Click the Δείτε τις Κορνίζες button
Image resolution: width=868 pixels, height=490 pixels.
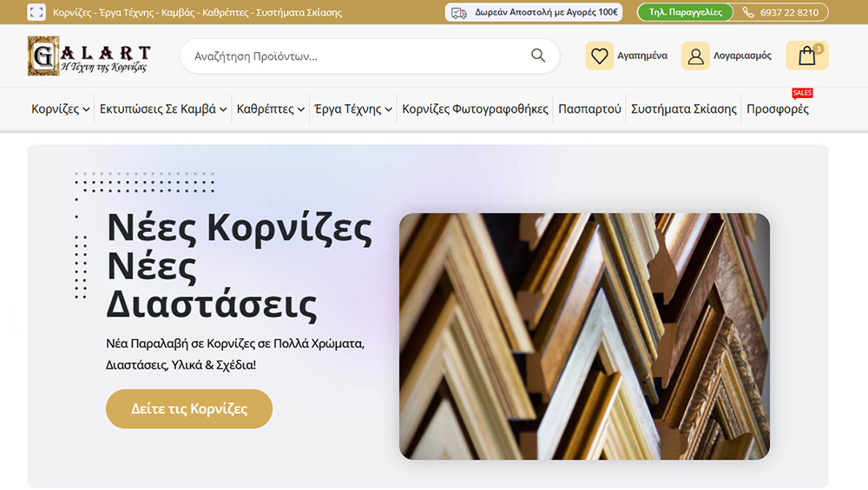tap(189, 408)
